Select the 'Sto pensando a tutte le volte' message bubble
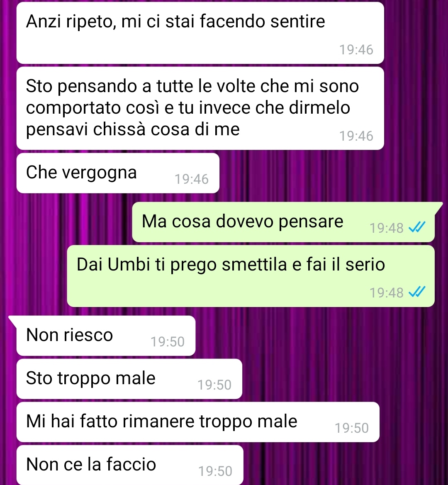 click(x=200, y=108)
